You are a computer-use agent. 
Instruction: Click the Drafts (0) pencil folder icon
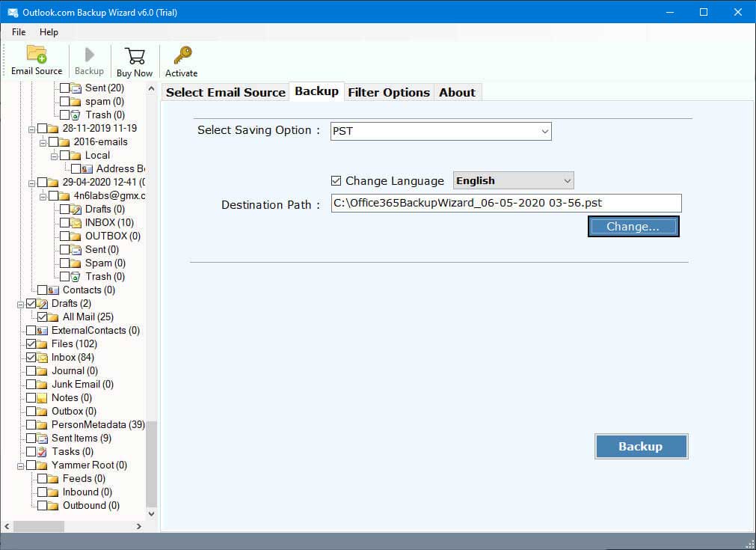pos(76,210)
